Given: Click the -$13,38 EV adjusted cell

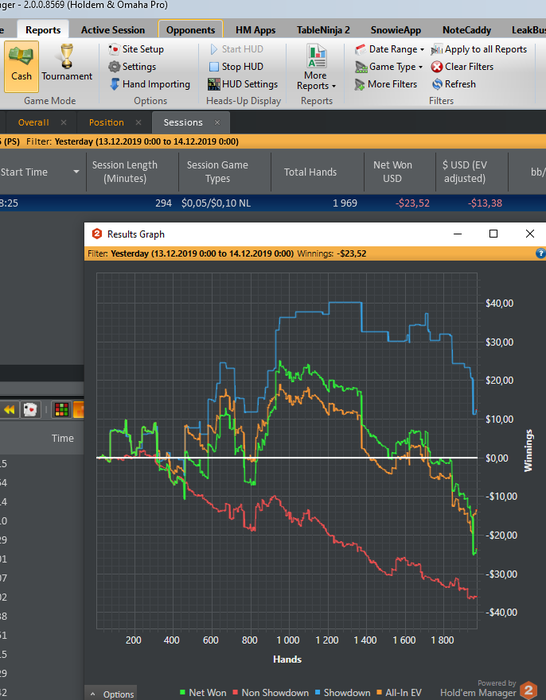Looking at the screenshot, I should point(485,203).
